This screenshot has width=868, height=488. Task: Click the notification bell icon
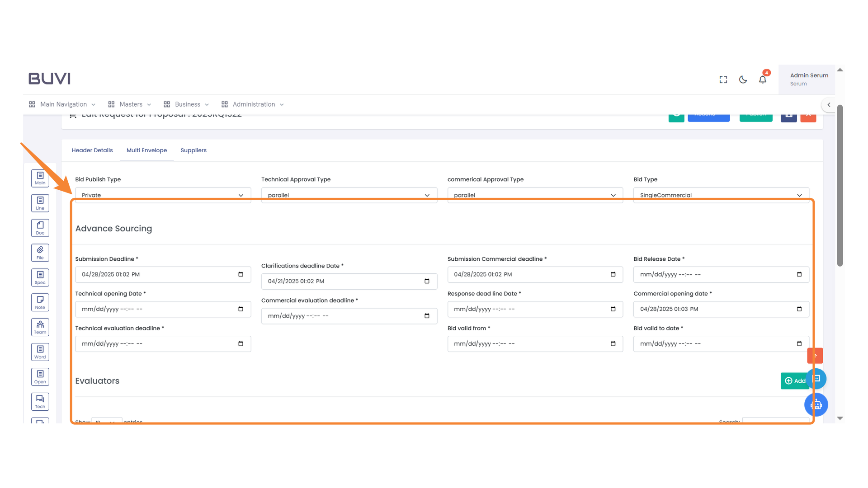763,80
